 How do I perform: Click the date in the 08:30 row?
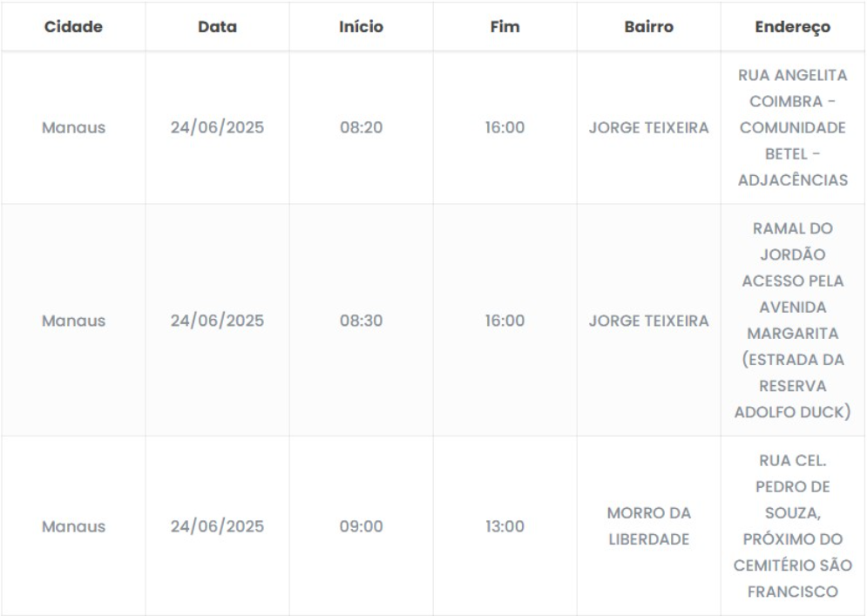pos(217,321)
